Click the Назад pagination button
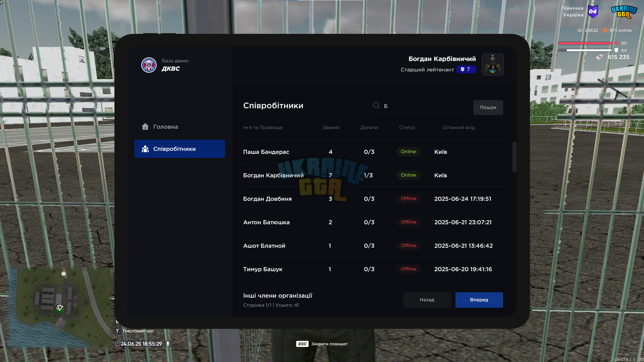 click(x=427, y=300)
